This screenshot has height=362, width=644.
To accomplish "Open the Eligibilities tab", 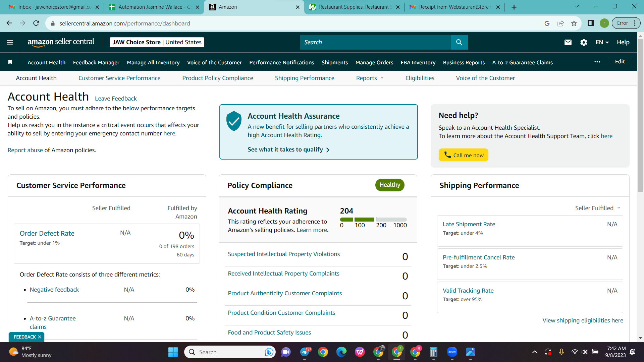I will [x=420, y=78].
